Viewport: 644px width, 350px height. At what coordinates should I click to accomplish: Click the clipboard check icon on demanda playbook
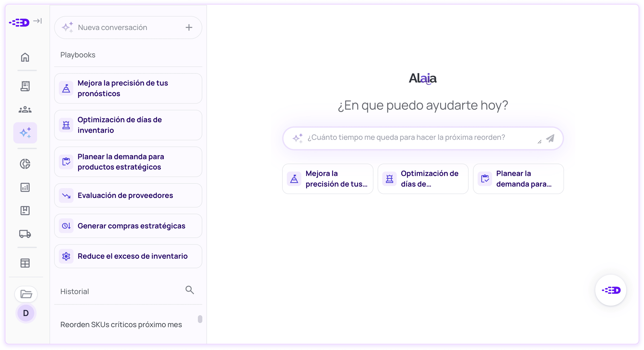pyautogui.click(x=66, y=162)
